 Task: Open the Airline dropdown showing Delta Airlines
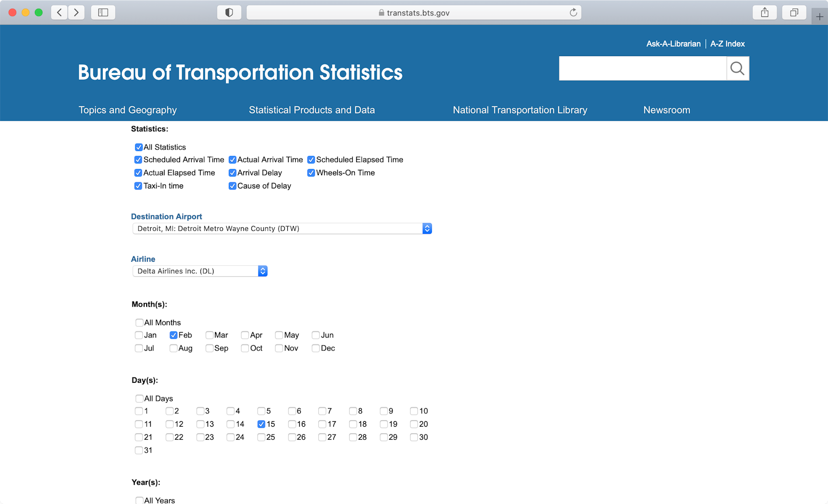(200, 271)
